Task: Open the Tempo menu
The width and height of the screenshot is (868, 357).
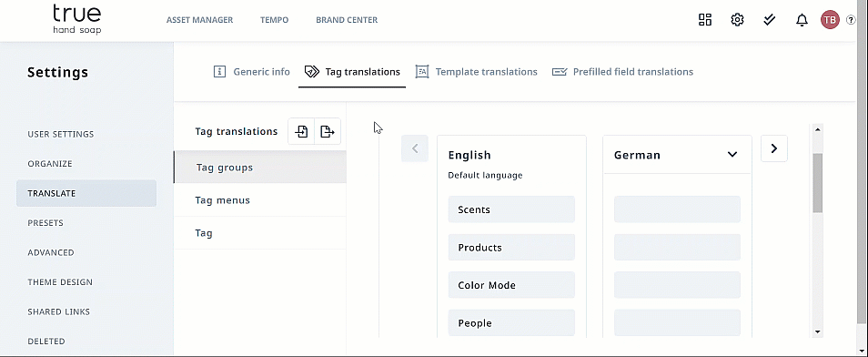Action: (275, 20)
